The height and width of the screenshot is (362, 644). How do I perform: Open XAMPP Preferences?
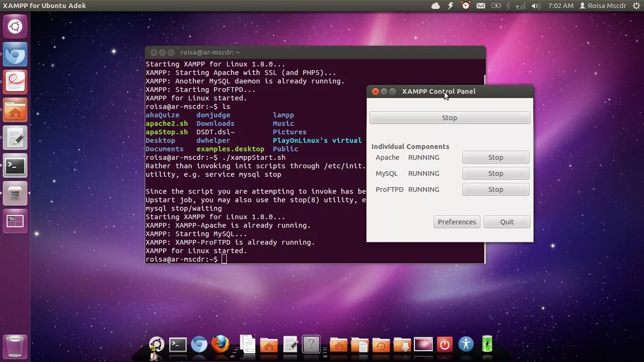[457, 222]
